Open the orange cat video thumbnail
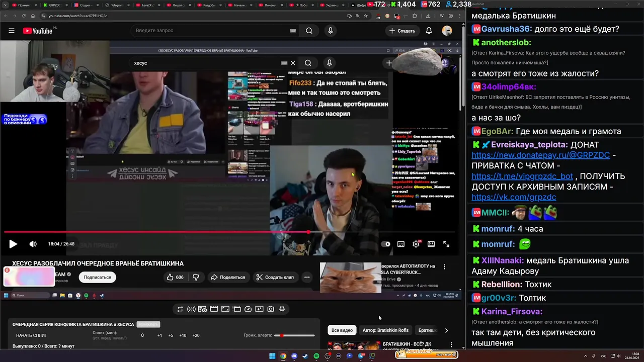This screenshot has width=644, height=362. tap(351, 277)
